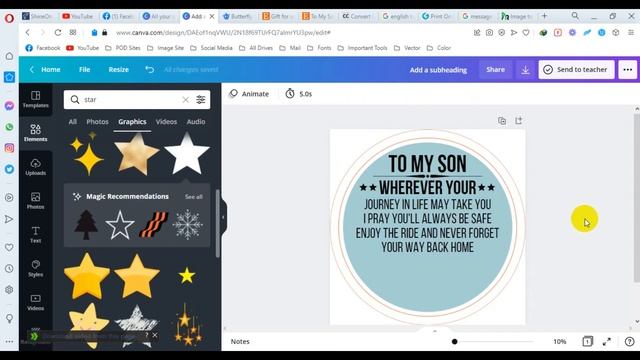Open the Videos sidebar panel

(36, 302)
